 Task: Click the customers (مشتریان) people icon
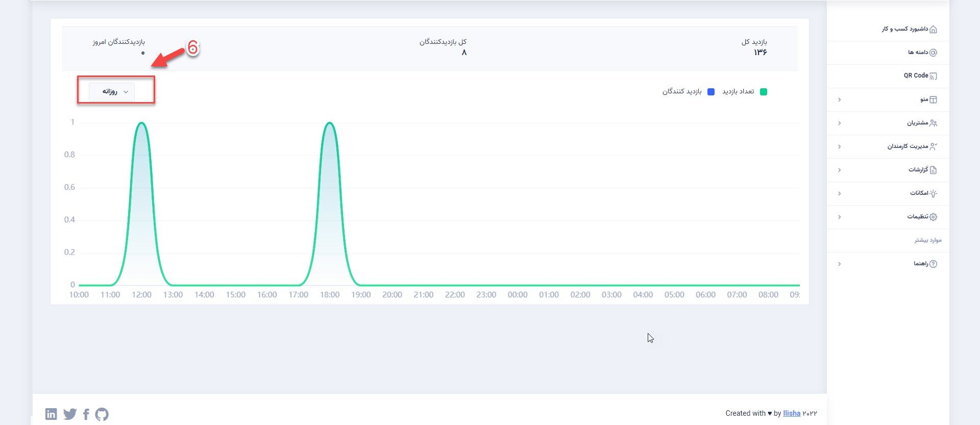933,123
